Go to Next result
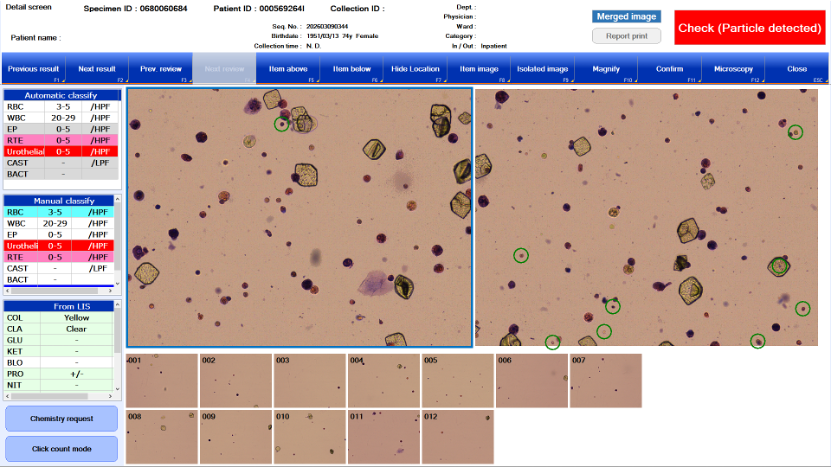 point(97,69)
